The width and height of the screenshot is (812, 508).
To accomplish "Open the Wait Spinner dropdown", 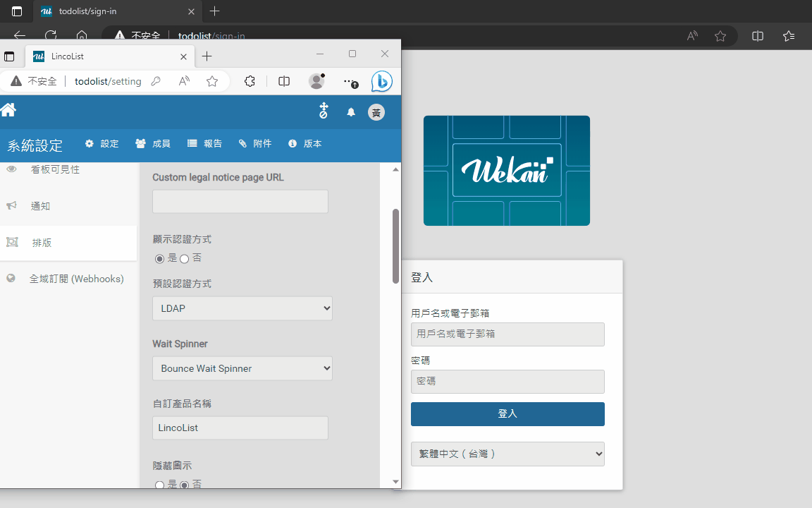I will coord(242,368).
